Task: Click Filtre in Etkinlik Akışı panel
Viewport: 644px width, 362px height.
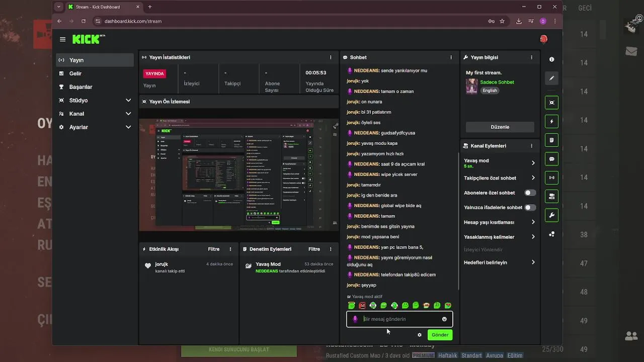Action: click(x=213, y=249)
